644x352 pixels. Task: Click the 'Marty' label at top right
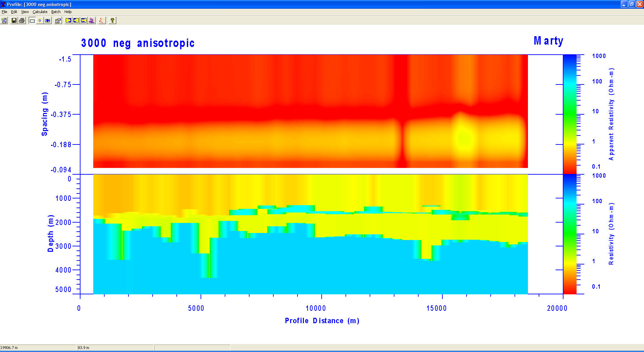point(548,41)
